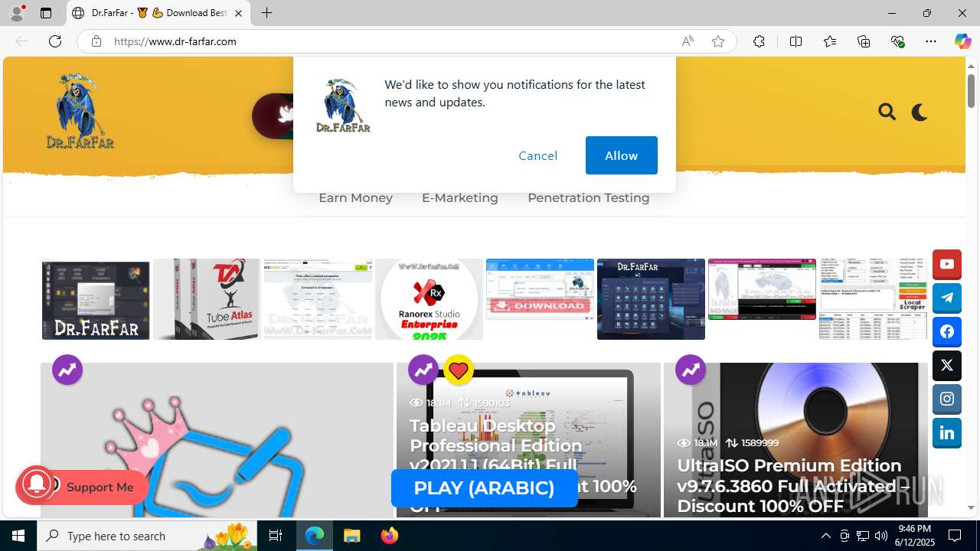Open the Tube Atlas thumbnail
The image size is (980, 551).
[207, 299]
